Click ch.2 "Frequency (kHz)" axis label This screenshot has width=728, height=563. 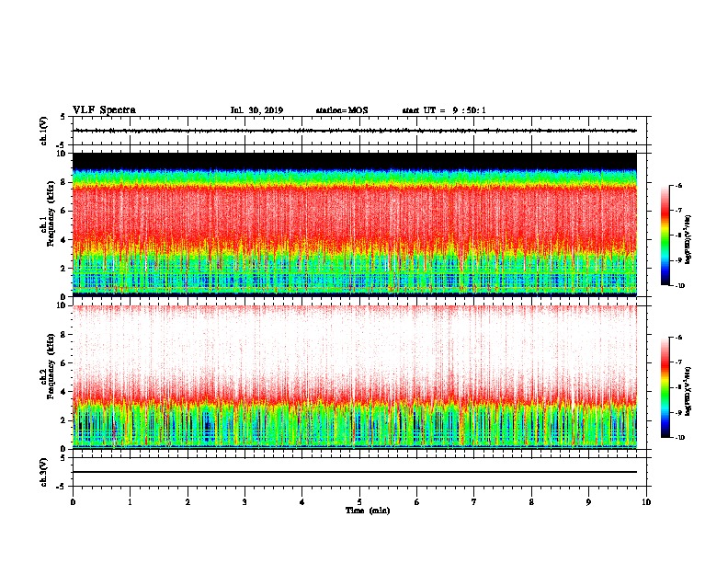click(51, 366)
